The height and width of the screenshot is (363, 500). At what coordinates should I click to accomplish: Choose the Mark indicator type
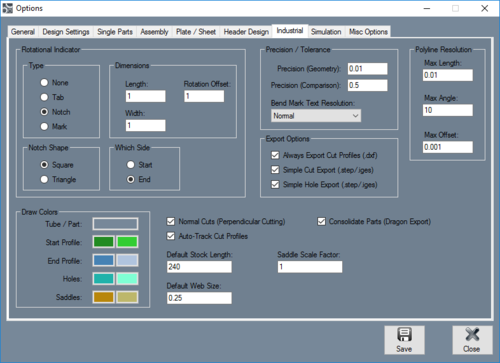(x=54, y=127)
